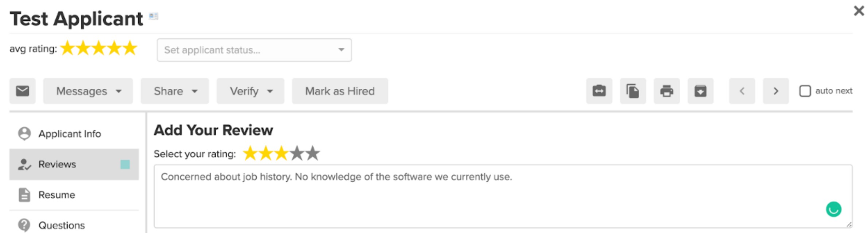This screenshot has height=233, width=868.
Task: Open the Applicant Info section
Action: pos(70,134)
